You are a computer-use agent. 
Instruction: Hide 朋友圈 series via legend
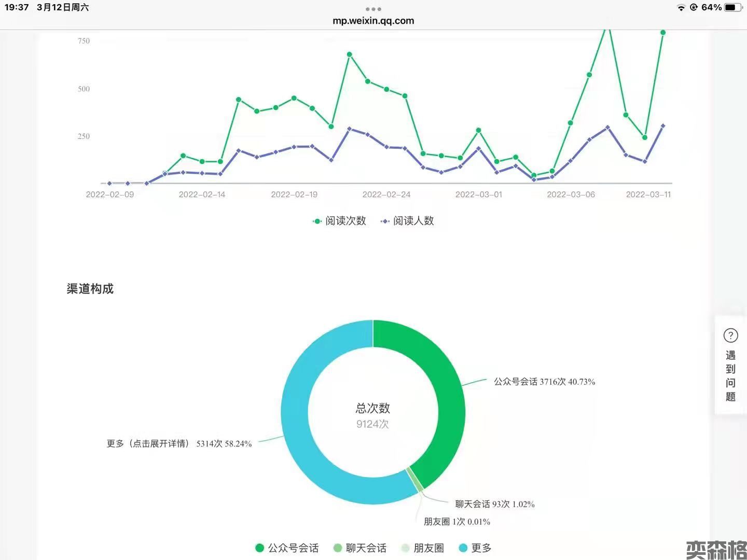(x=423, y=548)
